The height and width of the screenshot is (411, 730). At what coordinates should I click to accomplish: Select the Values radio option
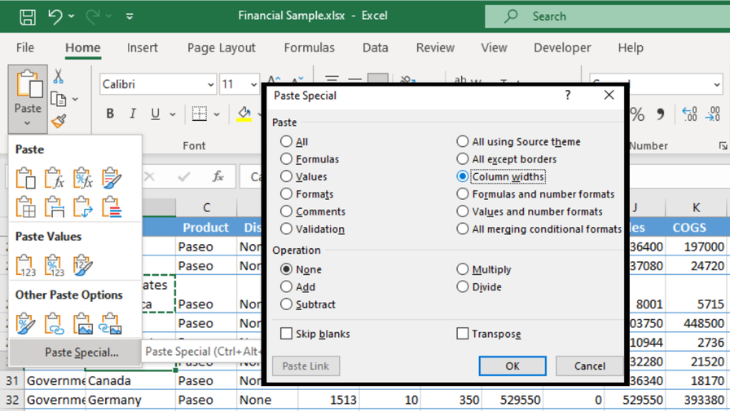pyautogui.click(x=286, y=176)
